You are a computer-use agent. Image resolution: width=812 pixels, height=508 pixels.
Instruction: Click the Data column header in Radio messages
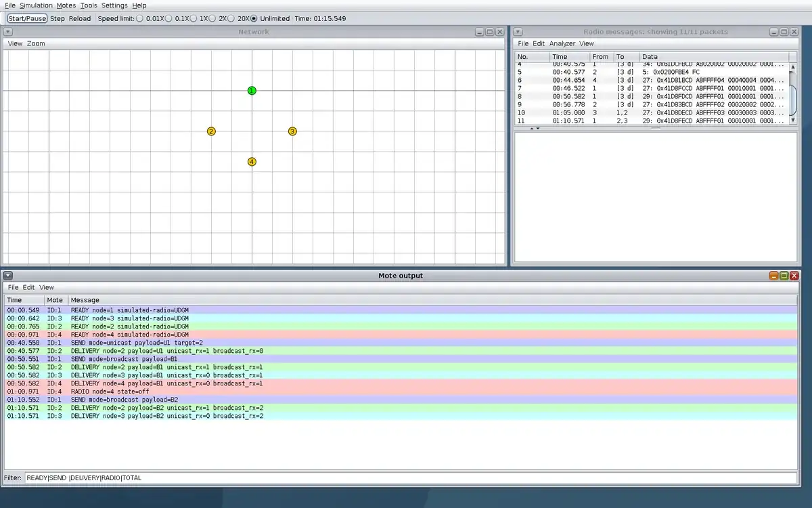pos(715,57)
